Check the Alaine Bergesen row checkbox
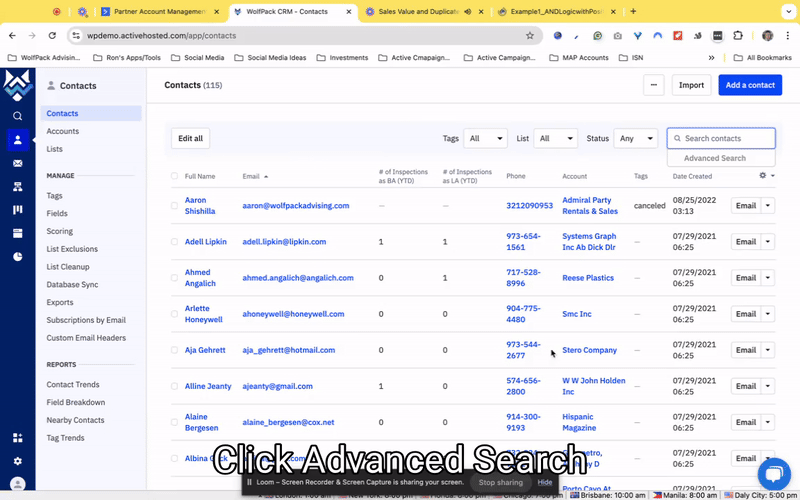Screen dimensions: 800x500 point(174,422)
